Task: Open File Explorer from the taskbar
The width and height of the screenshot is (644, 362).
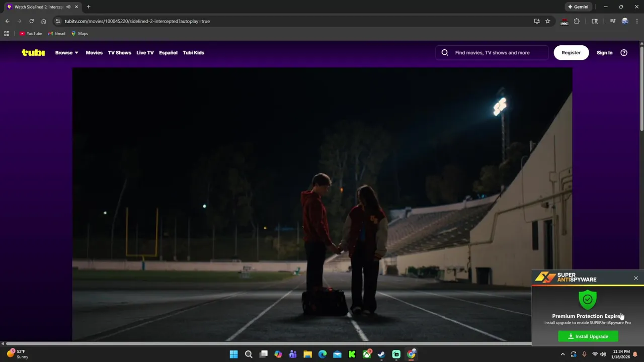Action: [x=307, y=354]
